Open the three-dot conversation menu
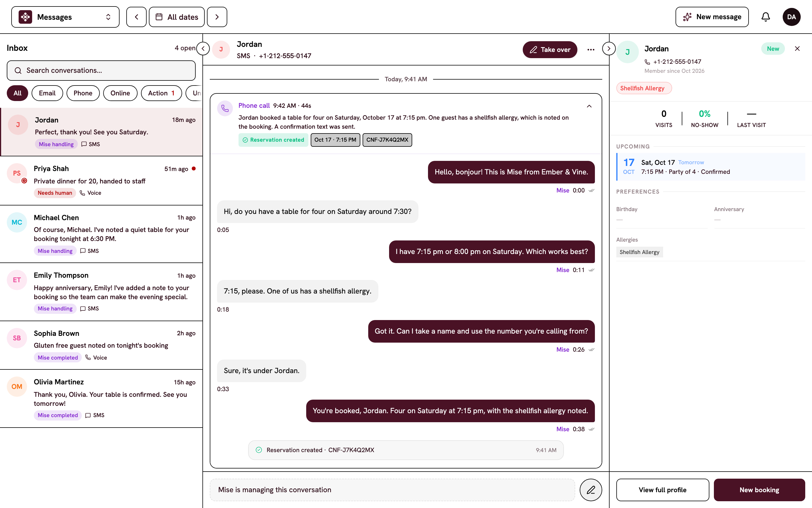This screenshot has height=508, width=812. coord(591,50)
